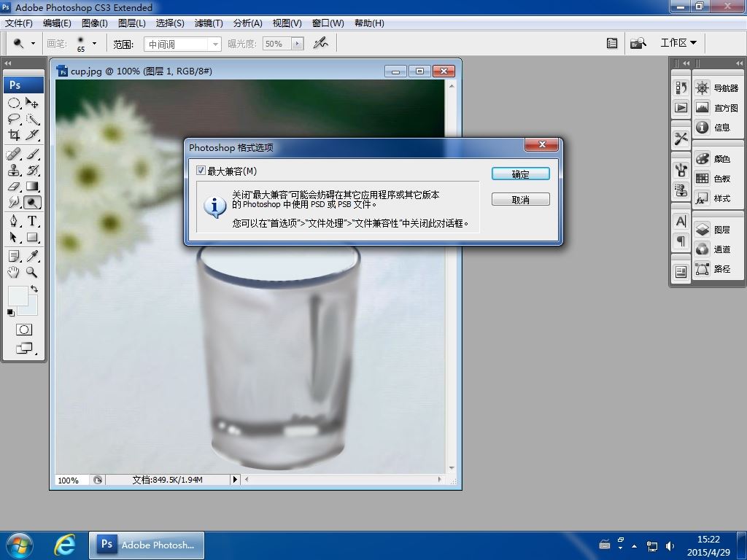Open the brush size picker dropdown

(94, 43)
